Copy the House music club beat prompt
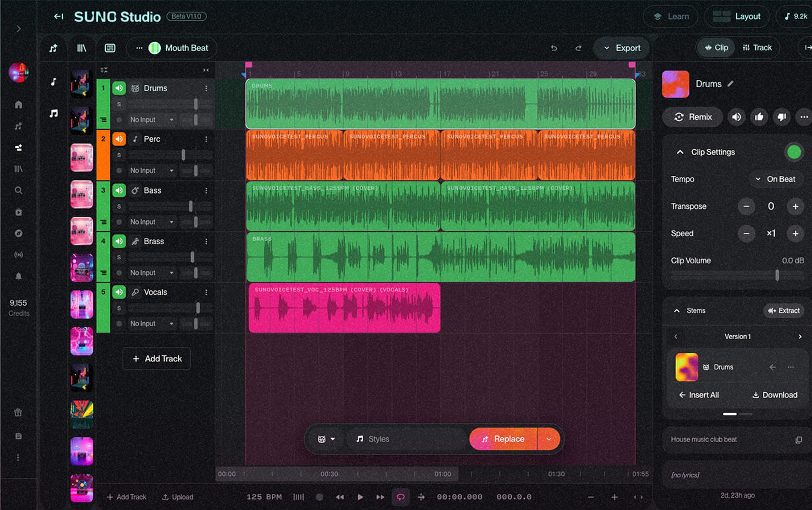The height and width of the screenshot is (510, 812). 798,440
